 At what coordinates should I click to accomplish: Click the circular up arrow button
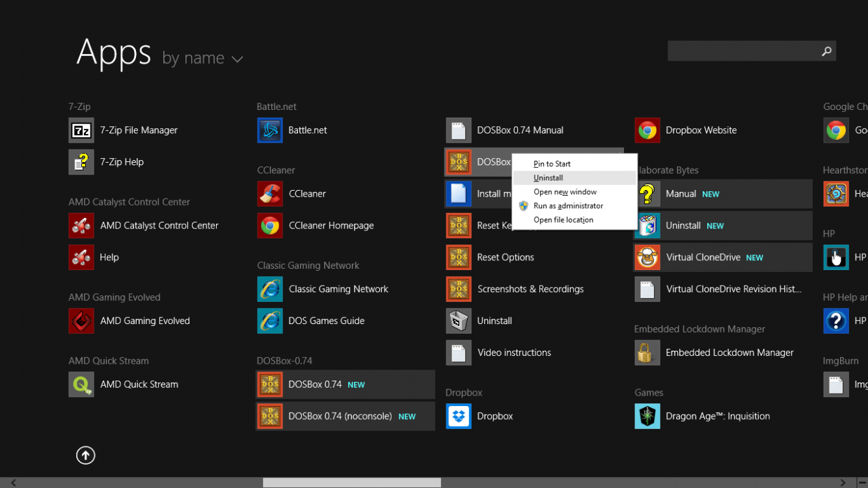click(85, 455)
